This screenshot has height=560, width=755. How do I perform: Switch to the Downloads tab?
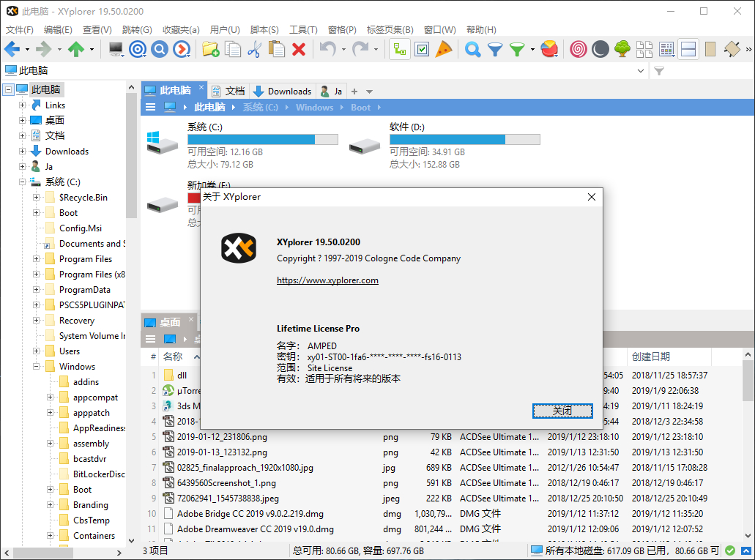pos(283,91)
